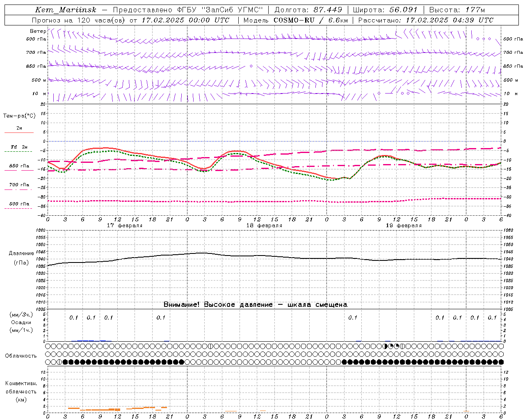
Task: Click the "Осадки" precipitation label
Action: pyautogui.click(x=21, y=322)
